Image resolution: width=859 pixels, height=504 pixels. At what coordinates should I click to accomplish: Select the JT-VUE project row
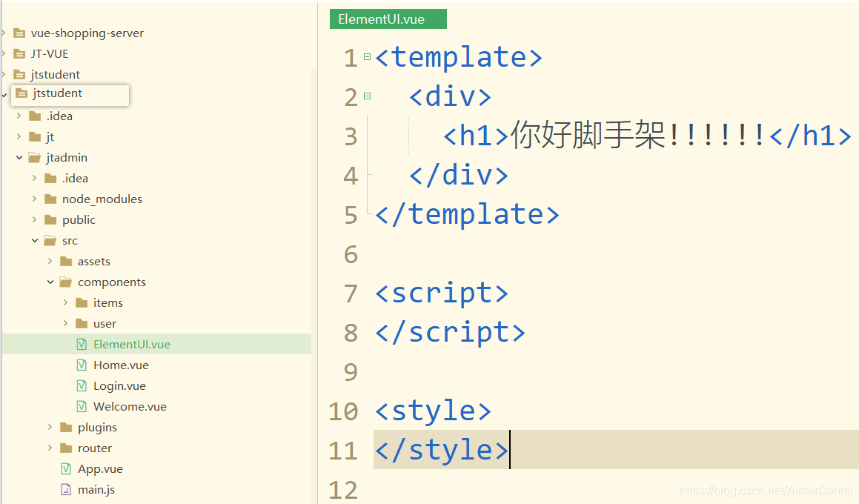50,54
